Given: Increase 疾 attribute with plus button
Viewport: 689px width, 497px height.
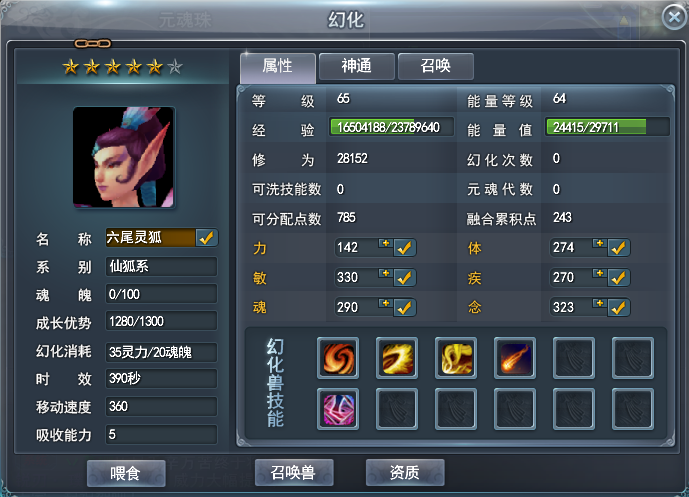Looking at the screenshot, I should 599,273.
